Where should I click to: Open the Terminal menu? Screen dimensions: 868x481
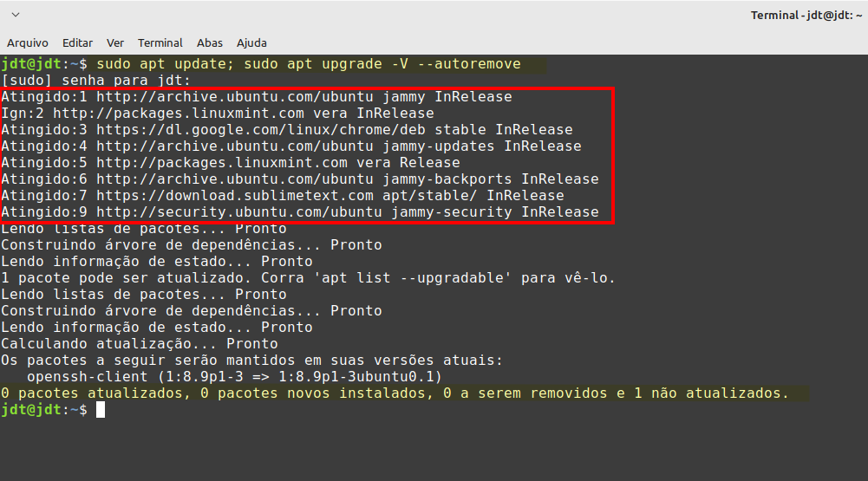click(x=160, y=42)
